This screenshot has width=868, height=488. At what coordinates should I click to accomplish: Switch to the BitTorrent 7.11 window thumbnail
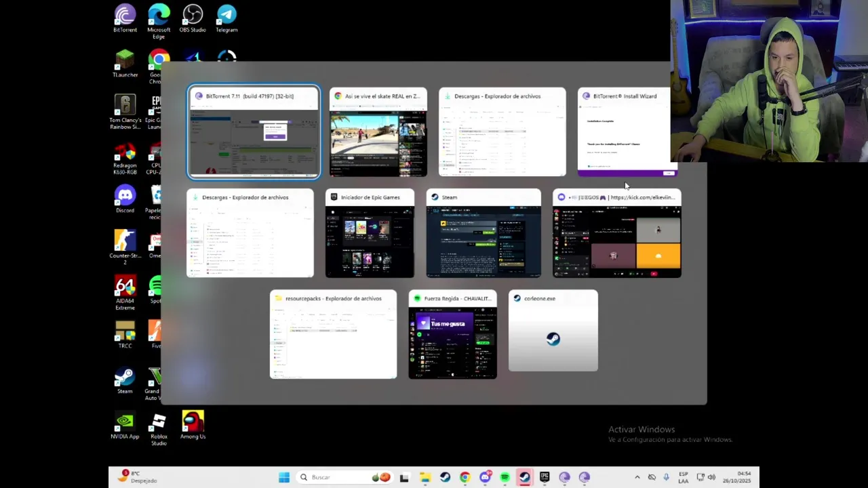pos(253,132)
